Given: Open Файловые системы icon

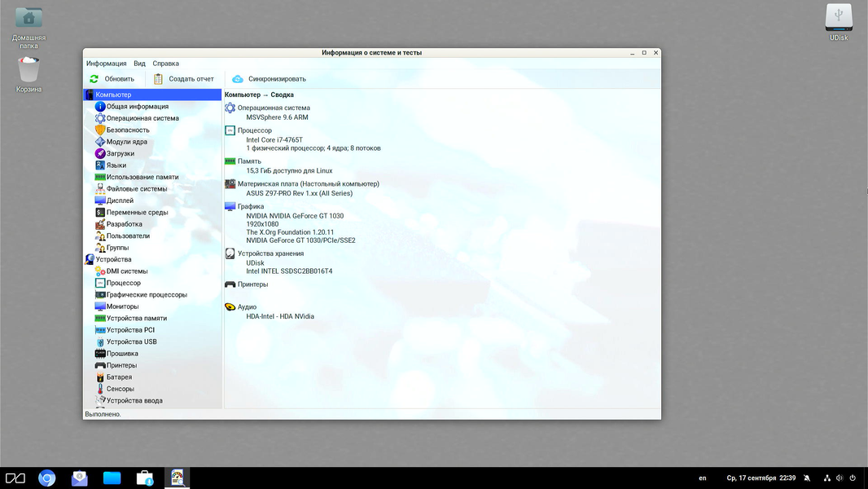Looking at the screenshot, I should click(x=100, y=189).
